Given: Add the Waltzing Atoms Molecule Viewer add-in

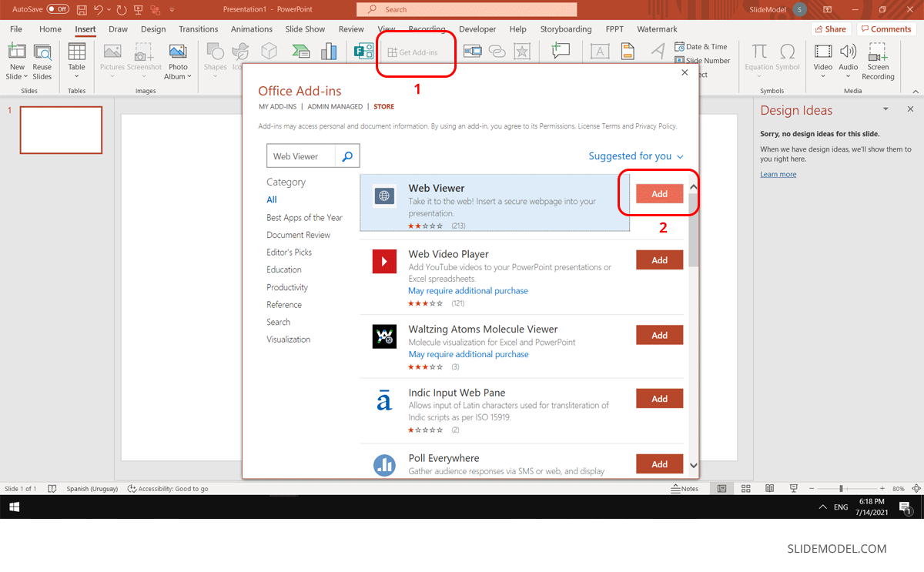Looking at the screenshot, I should pyautogui.click(x=660, y=335).
